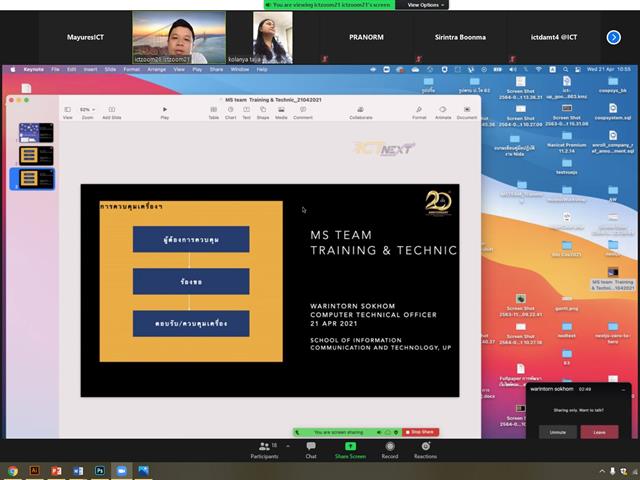
Task: Expand the arrow next to Participants
Action: coord(288,446)
